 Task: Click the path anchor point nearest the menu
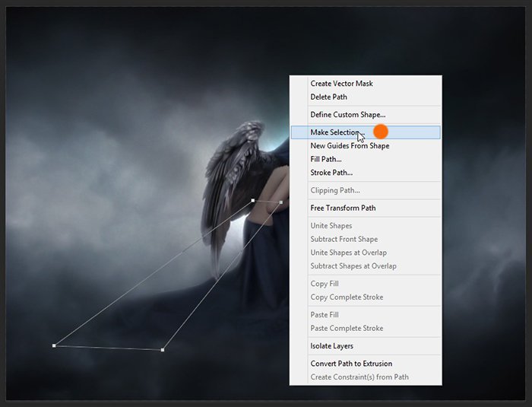[x=281, y=202]
